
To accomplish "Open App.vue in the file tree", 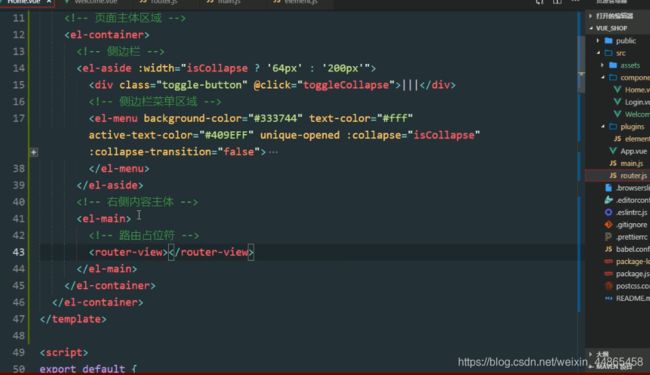I will [x=633, y=151].
